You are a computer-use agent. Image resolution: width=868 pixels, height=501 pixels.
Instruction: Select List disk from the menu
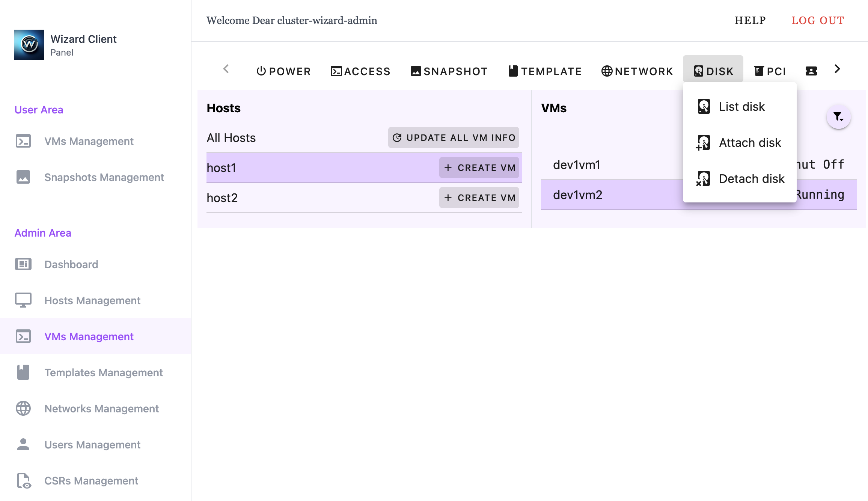(x=741, y=107)
